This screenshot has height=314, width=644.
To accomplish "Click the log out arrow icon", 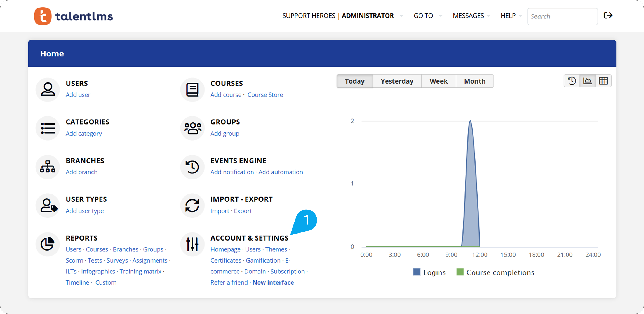I will [608, 16].
